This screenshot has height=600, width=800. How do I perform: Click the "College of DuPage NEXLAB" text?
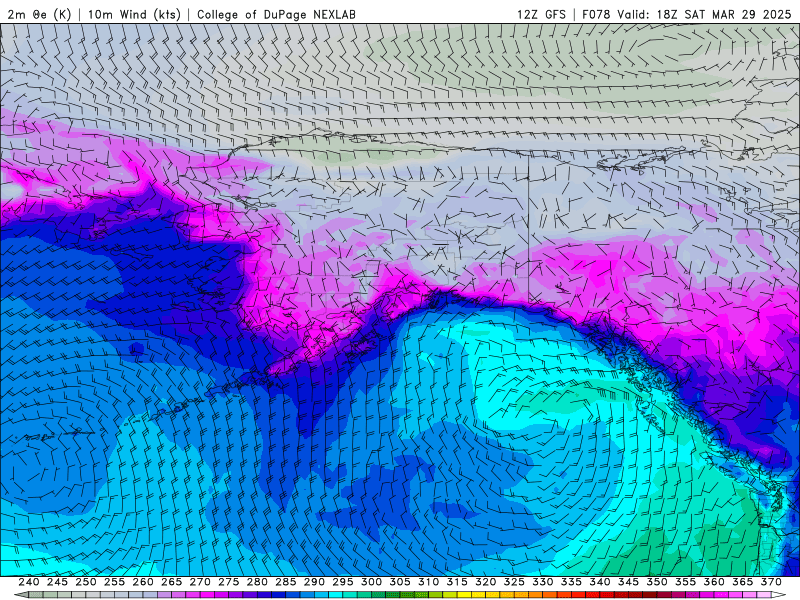277,14
